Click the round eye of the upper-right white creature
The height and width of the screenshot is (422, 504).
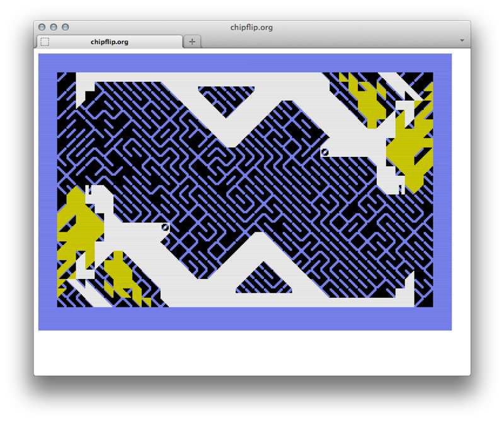[325, 152]
